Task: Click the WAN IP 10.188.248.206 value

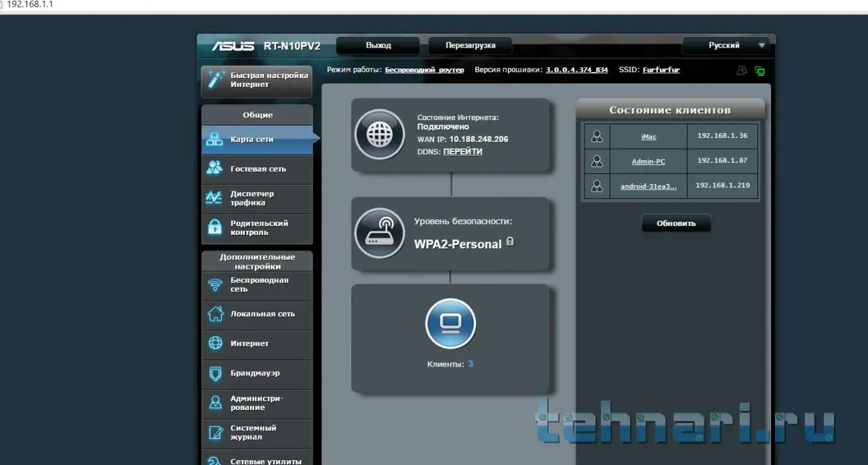Action: pos(479,139)
